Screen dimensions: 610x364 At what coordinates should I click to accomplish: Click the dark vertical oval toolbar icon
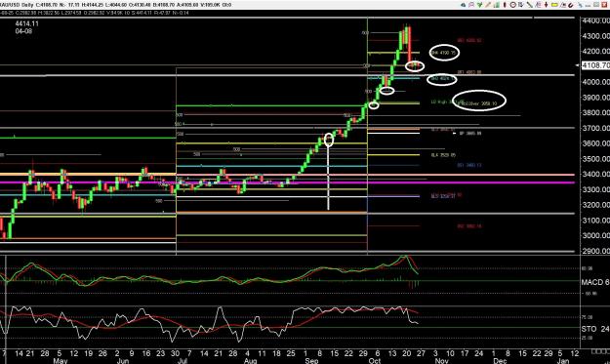tap(505, 5)
